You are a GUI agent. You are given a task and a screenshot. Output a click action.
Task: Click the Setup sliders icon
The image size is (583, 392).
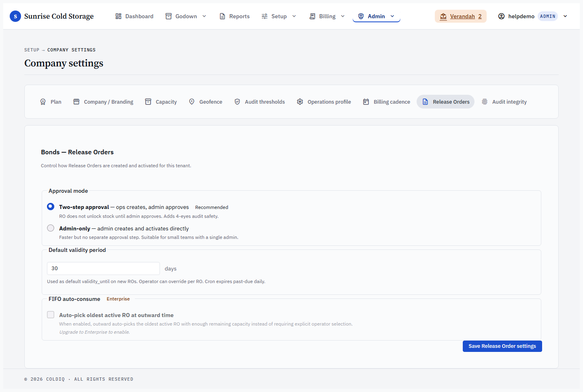(x=264, y=16)
